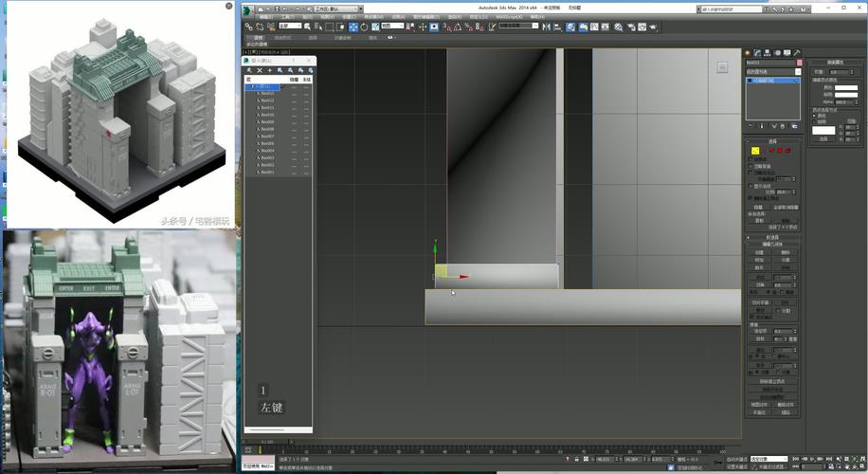Activate the Select and Move tool
The width and height of the screenshot is (868, 474).
pyautogui.click(x=353, y=27)
